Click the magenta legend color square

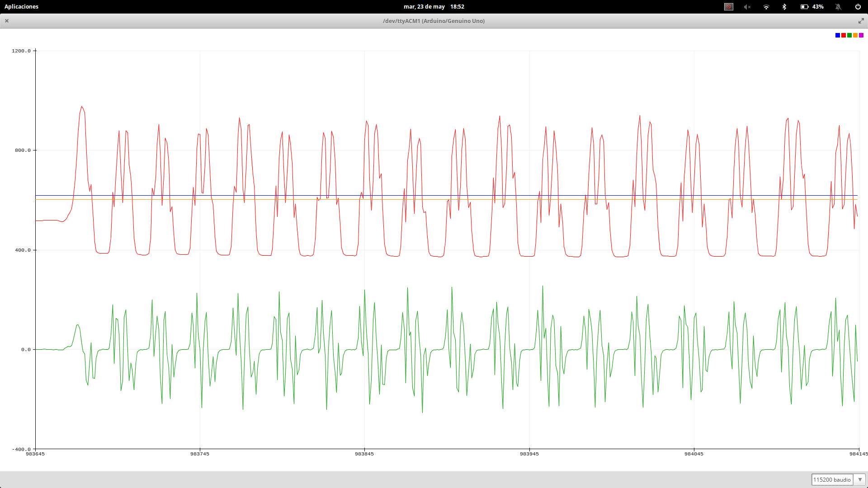pyautogui.click(x=861, y=35)
